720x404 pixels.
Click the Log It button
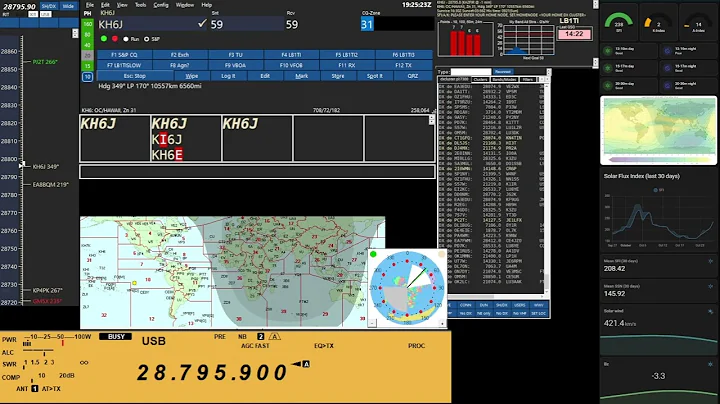point(228,76)
